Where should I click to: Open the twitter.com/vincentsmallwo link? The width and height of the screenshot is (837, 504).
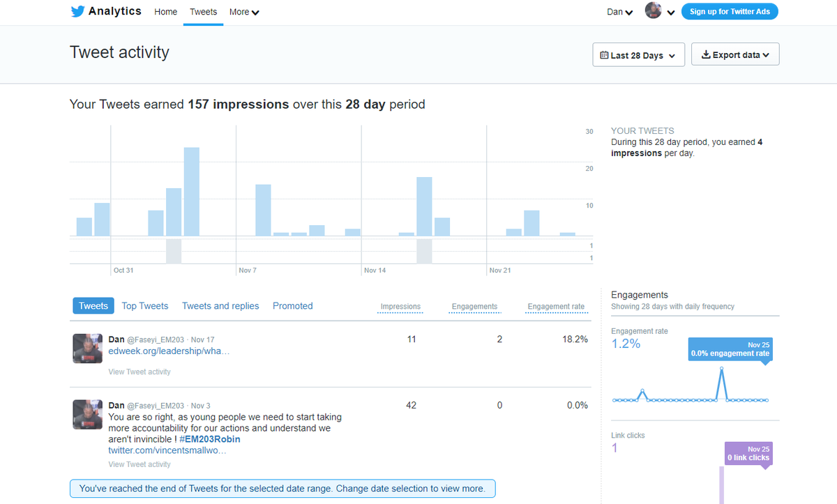coord(167,451)
